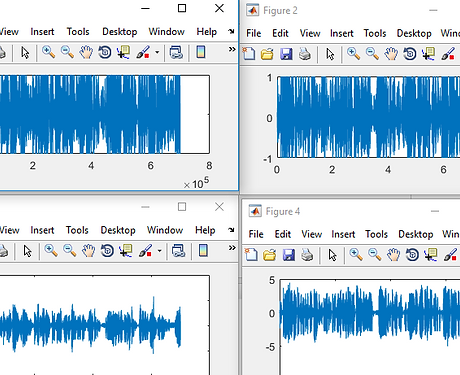The image size is (460, 375).
Task: Open View menu in Figure 4
Action: coord(312,234)
